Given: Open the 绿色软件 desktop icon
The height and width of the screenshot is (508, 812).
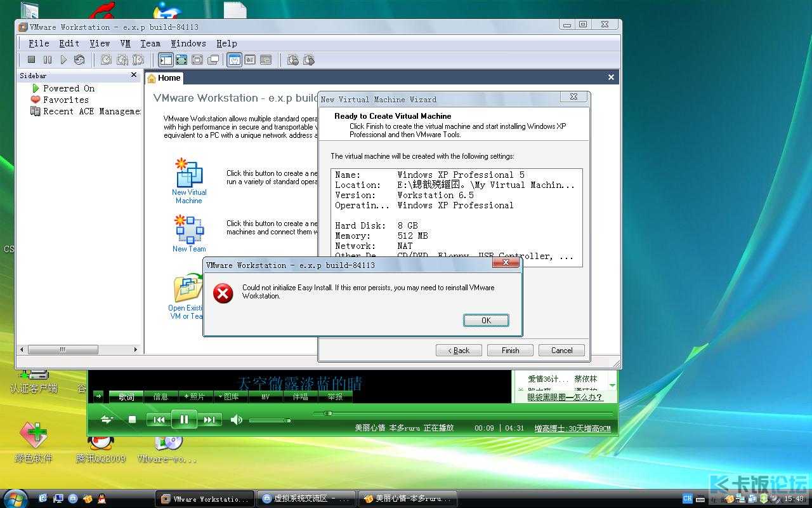Looking at the screenshot, I should click(34, 443).
